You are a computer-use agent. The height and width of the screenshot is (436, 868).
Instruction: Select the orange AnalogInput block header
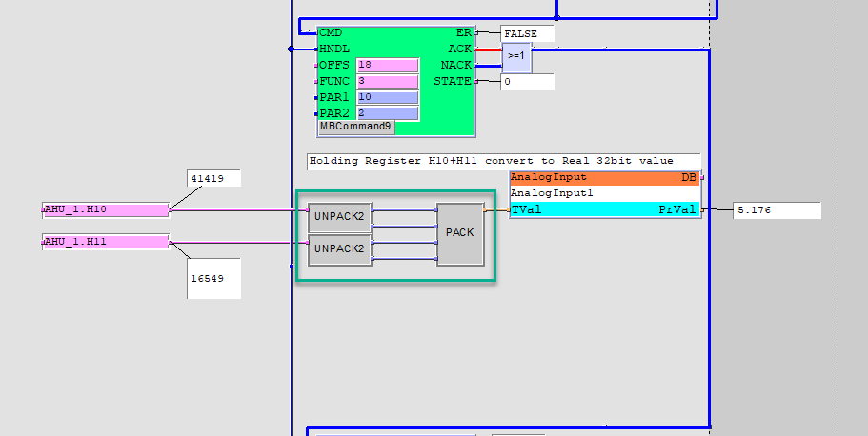tap(604, 178)
